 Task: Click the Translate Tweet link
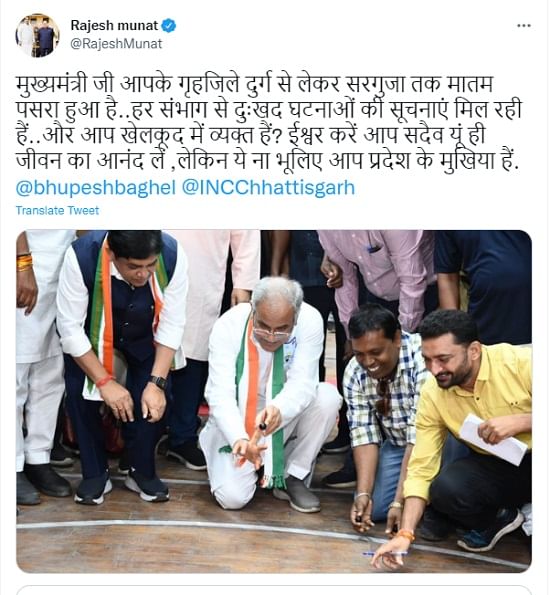[57, 210]
